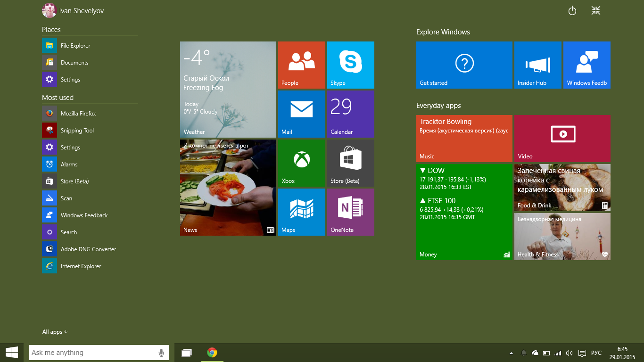Open the Get started tile
Image resolution: width=644 pixels, height=362 pixels.
[464, 65]
